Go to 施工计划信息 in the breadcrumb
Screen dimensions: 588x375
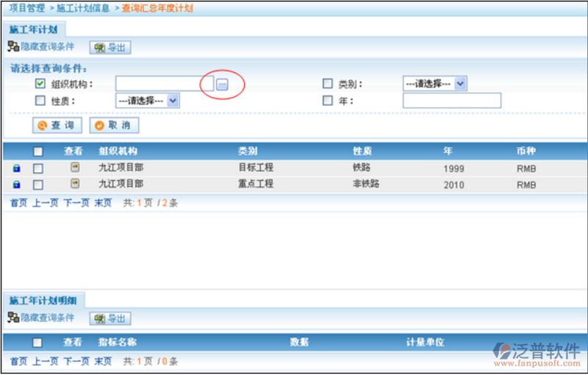(x=83, y=8)
